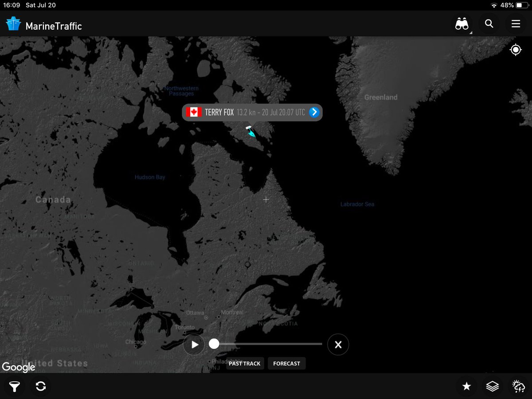Open TERRY FOX vessel details via blue chevron
Screen dimensions: 532x399
(x=314, y=112)
